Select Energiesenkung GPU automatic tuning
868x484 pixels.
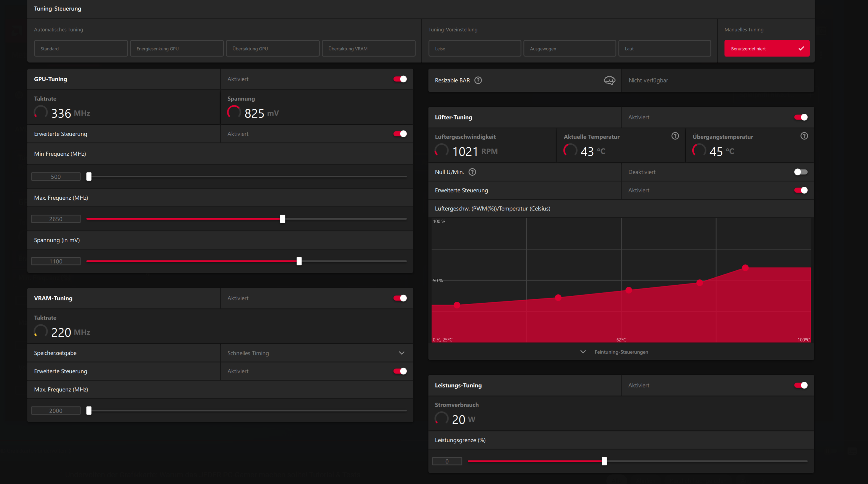(x=176, y=48)
